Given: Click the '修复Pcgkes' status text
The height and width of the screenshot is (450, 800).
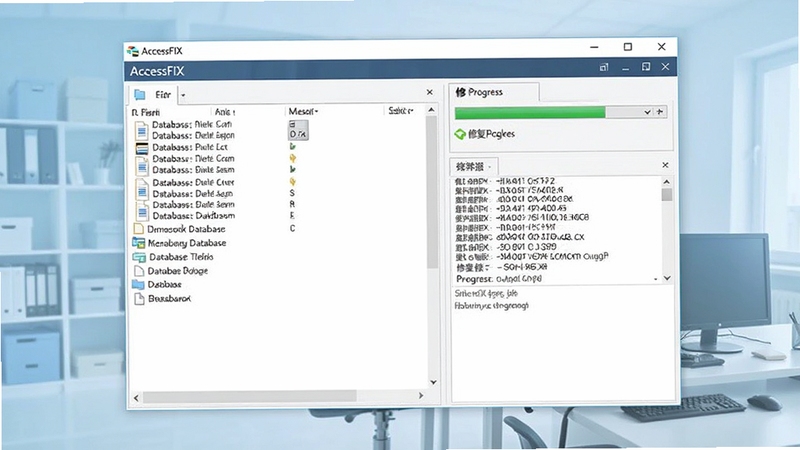Looking at the screenshot, I should [491, 134].
